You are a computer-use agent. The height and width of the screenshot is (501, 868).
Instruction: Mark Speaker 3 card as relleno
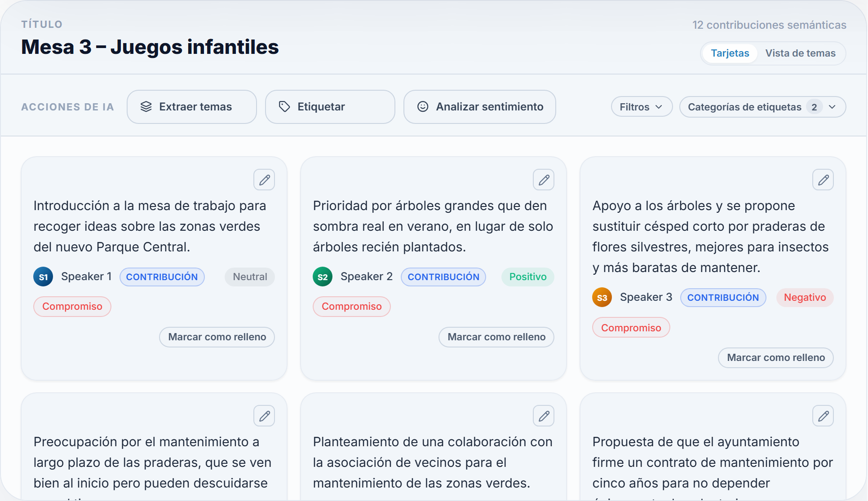776,358
